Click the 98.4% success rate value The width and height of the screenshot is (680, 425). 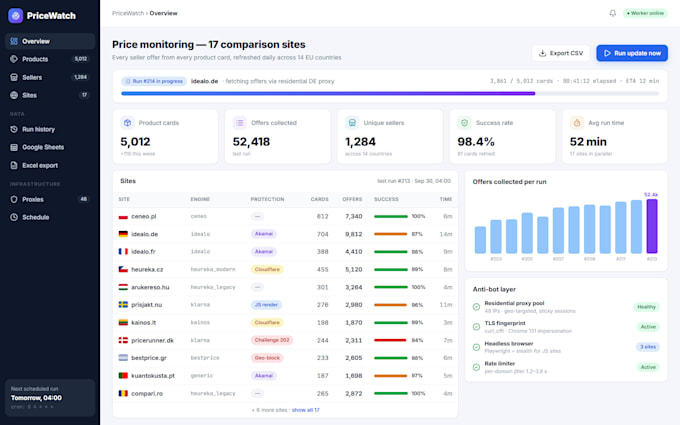click(x=476, y=142)
